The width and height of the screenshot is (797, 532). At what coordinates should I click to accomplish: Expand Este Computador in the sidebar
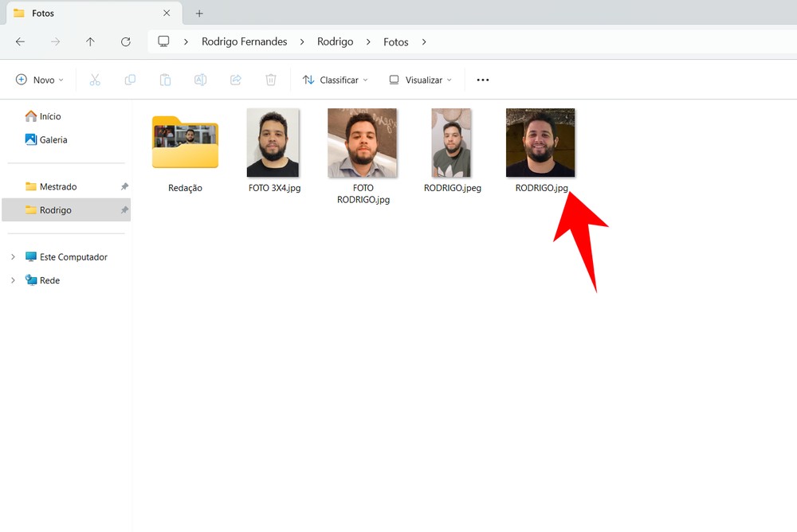click(13, 256)
